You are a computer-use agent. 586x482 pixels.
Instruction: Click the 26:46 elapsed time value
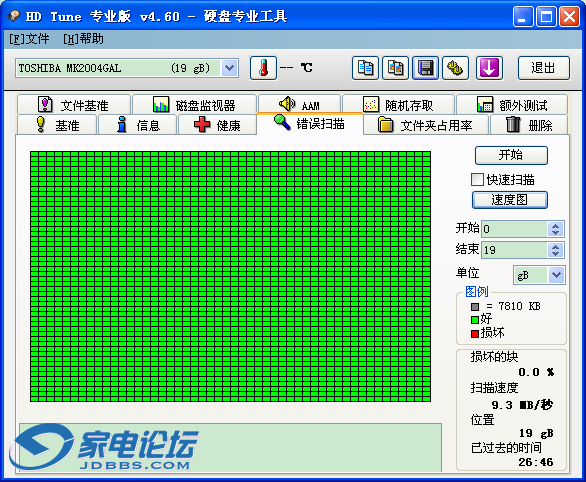pyautogui.click(x=536, y=462)
